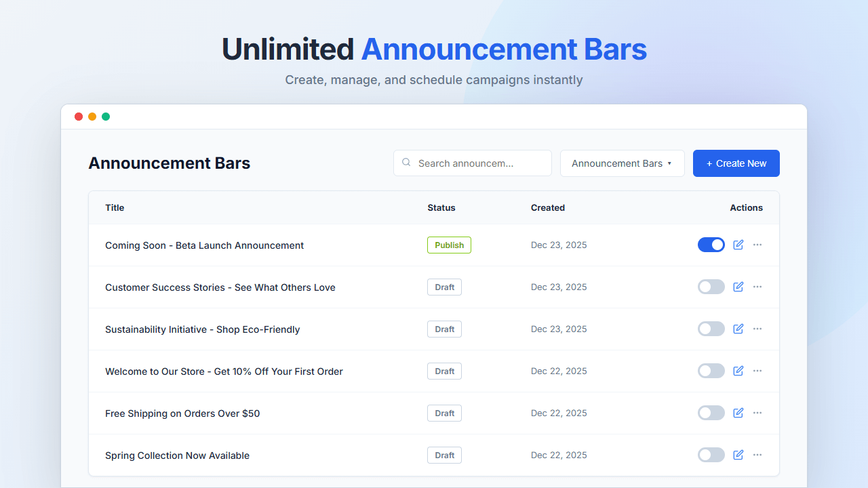
Task: Turn on the Spring Collection announcement
Action: click(711, 455)
